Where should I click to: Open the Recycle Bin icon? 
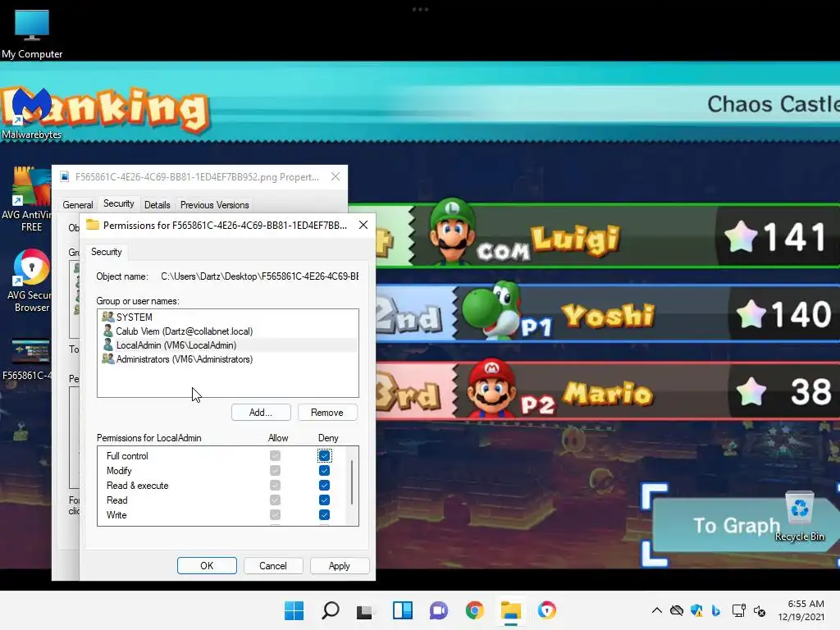point(799,517)
